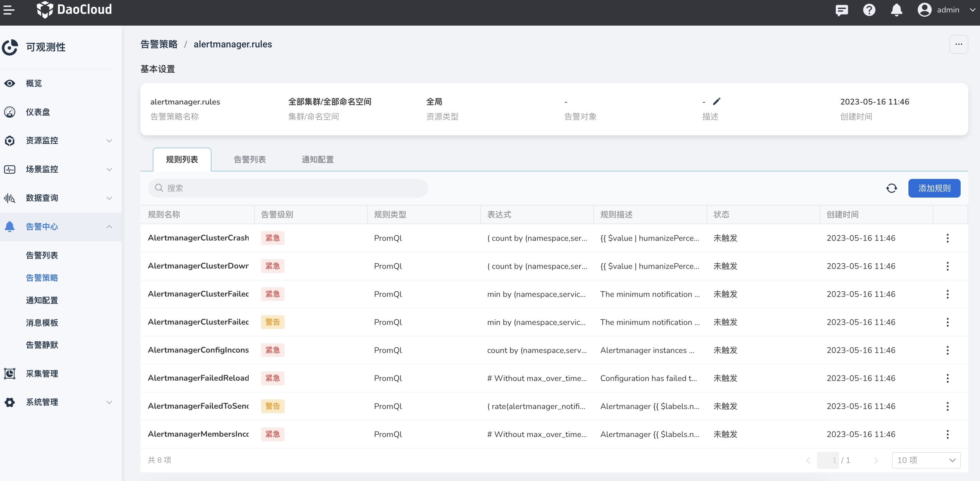
Task: Click the 共 8 项 total count text
Action: tap(159, 460)
